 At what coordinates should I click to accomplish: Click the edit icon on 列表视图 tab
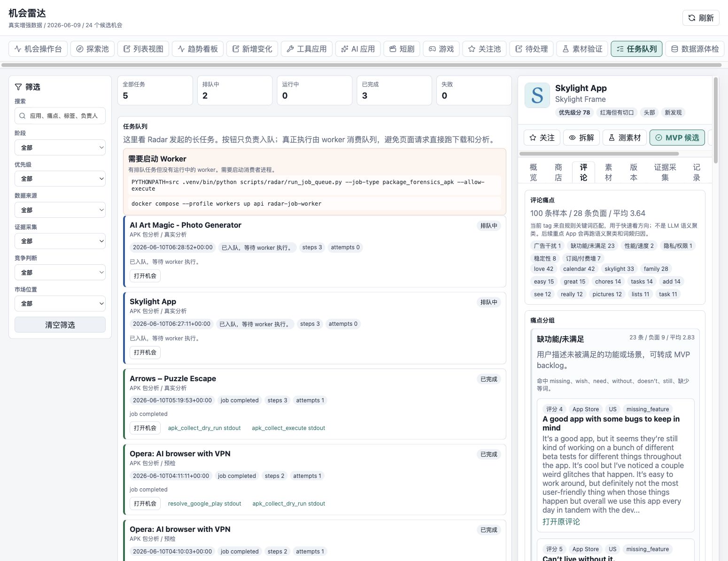[127, 49]
